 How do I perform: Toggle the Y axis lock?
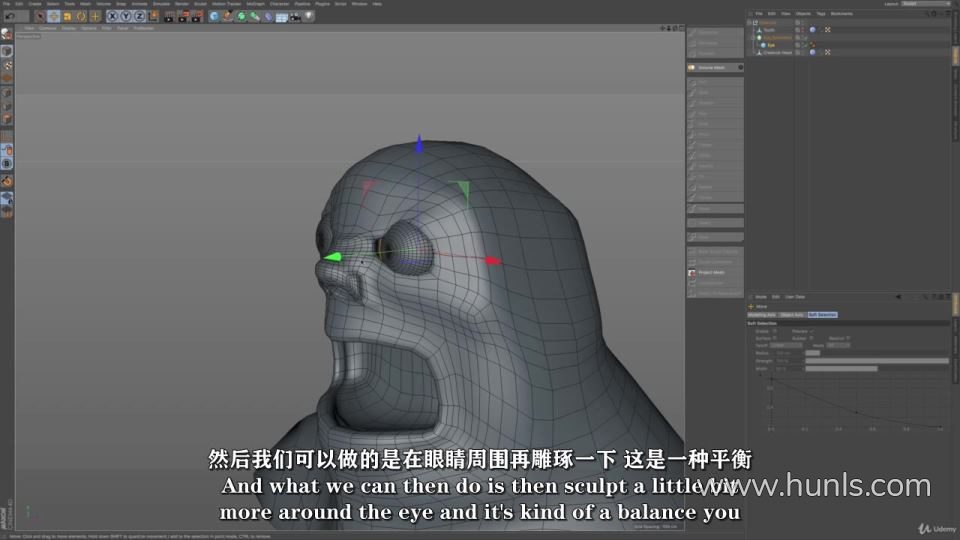coord(126,17)
